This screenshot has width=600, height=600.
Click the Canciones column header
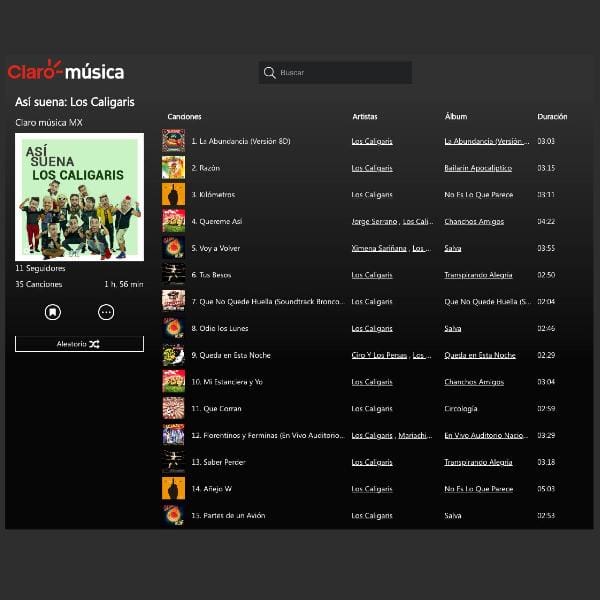pyautogui.click(x=184, y=117)
